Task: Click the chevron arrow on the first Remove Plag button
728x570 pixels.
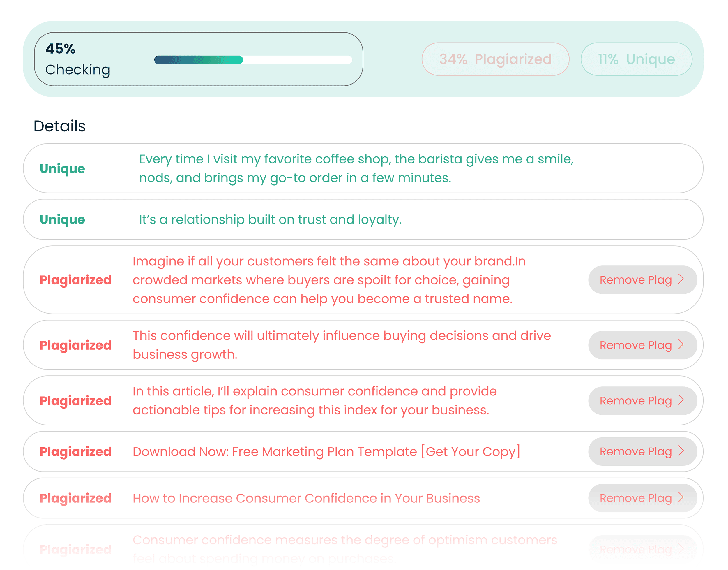Action: coord(681,280)
